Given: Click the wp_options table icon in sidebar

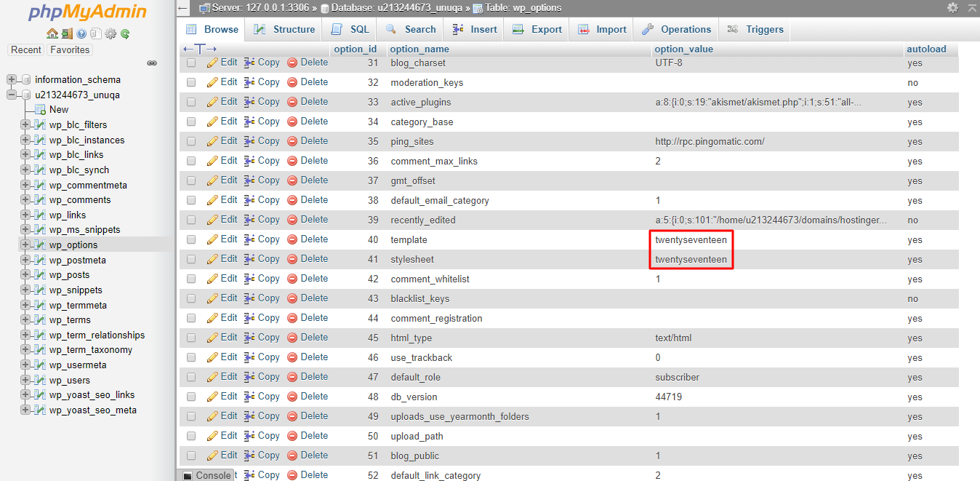Looking at the screenshot, I should [x=40, y=245].
